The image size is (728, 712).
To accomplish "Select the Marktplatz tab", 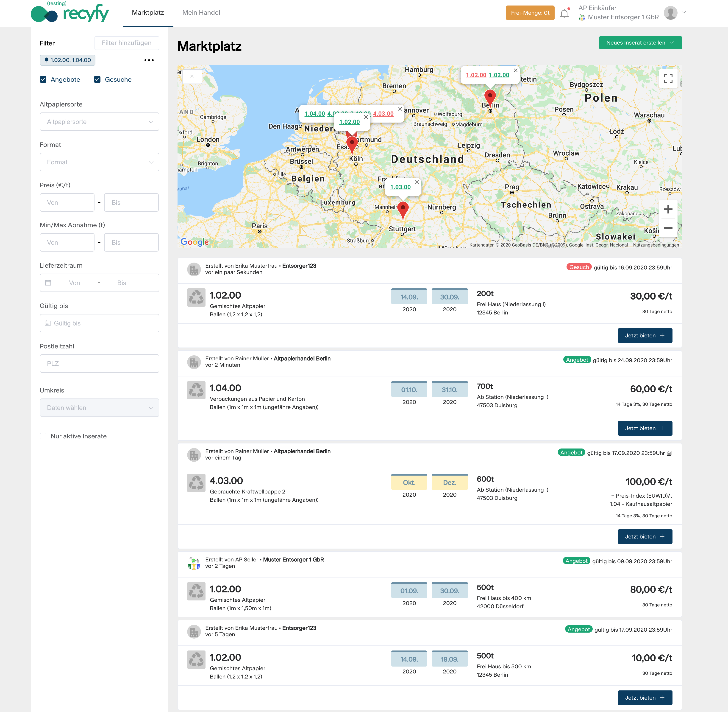I will pyautogui.click(x=148, y=13).
